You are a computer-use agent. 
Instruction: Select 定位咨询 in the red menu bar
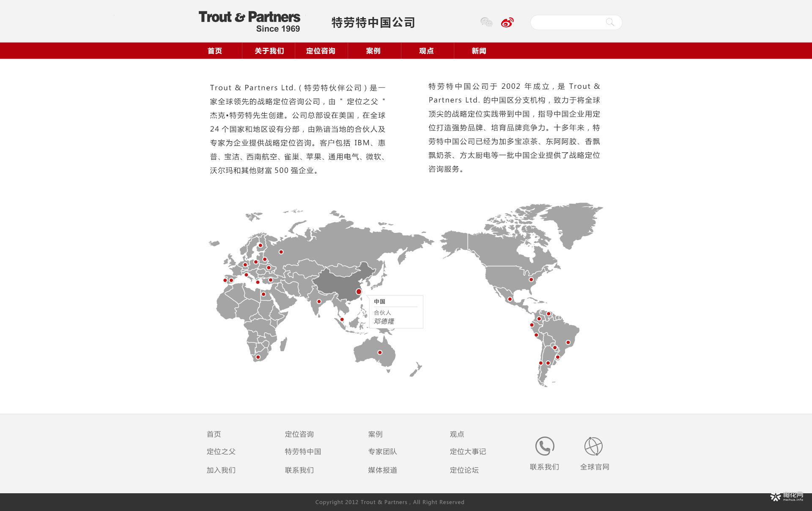[321, 51]
